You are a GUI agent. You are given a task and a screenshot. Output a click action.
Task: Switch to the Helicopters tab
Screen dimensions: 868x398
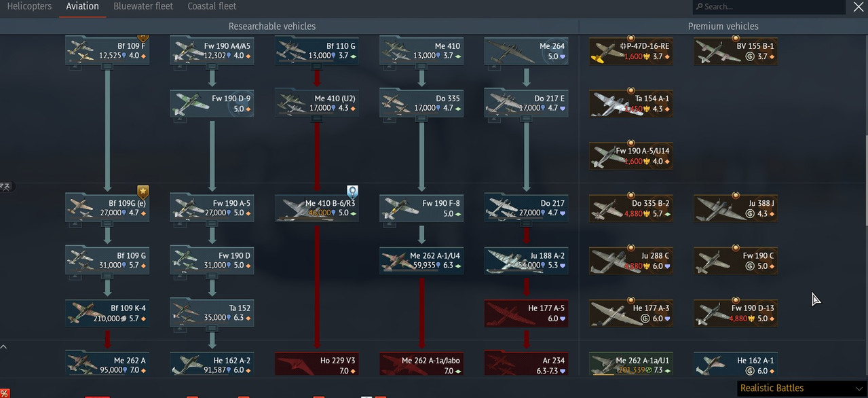pyautogui.click(x=29, y=6)
